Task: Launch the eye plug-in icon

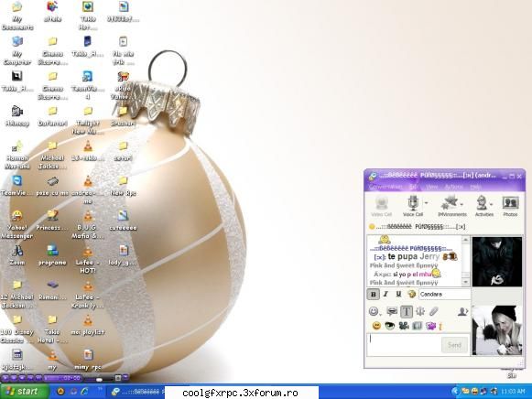Action: tap(390, 326)
